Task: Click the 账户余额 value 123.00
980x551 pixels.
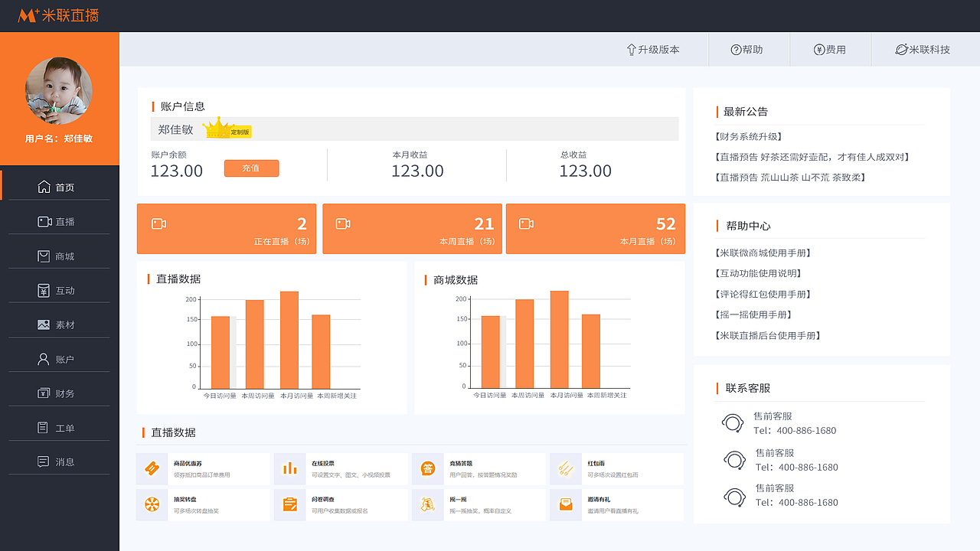Action: [x=177, y=171]
